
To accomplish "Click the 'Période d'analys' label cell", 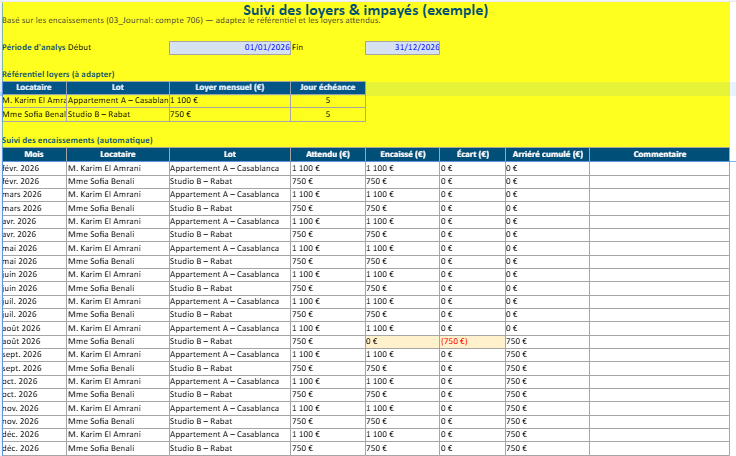I will 34,47.
